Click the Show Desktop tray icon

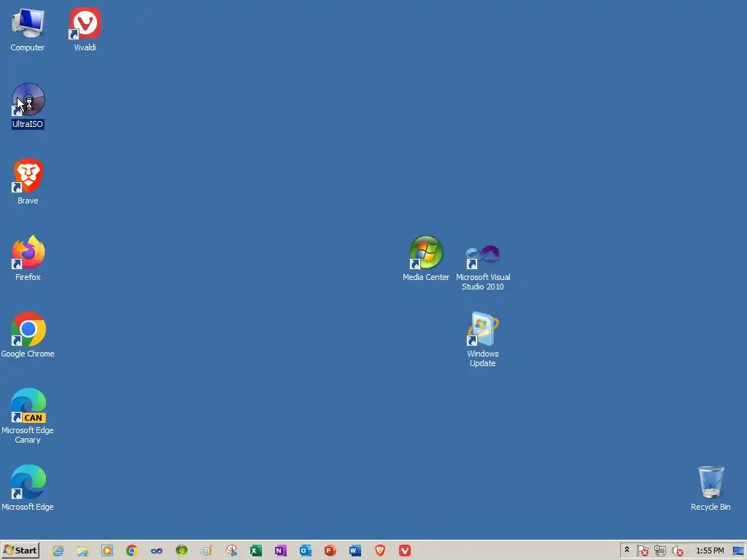click(738, 551)
